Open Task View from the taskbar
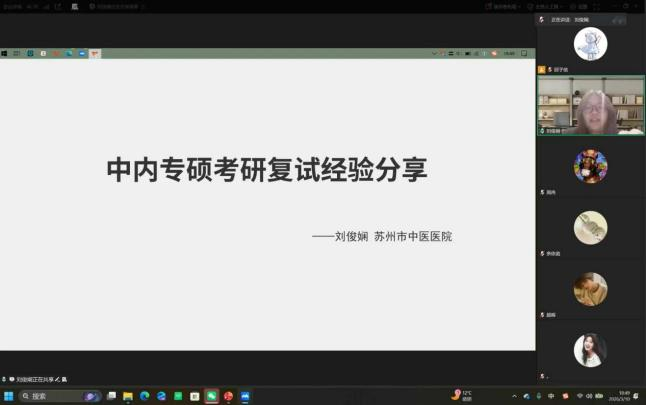This screenshot has width=646, height=405. [x=112, y=396]
